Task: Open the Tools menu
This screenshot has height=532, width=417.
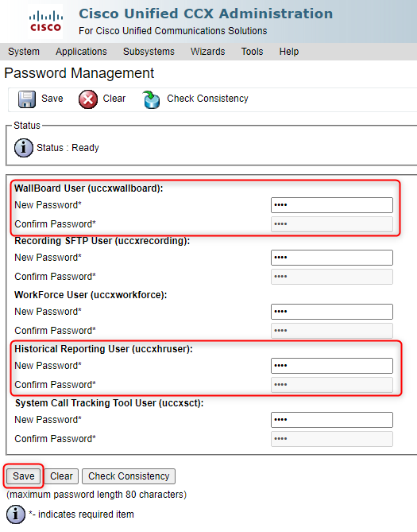Action: (x=252, y=52)
